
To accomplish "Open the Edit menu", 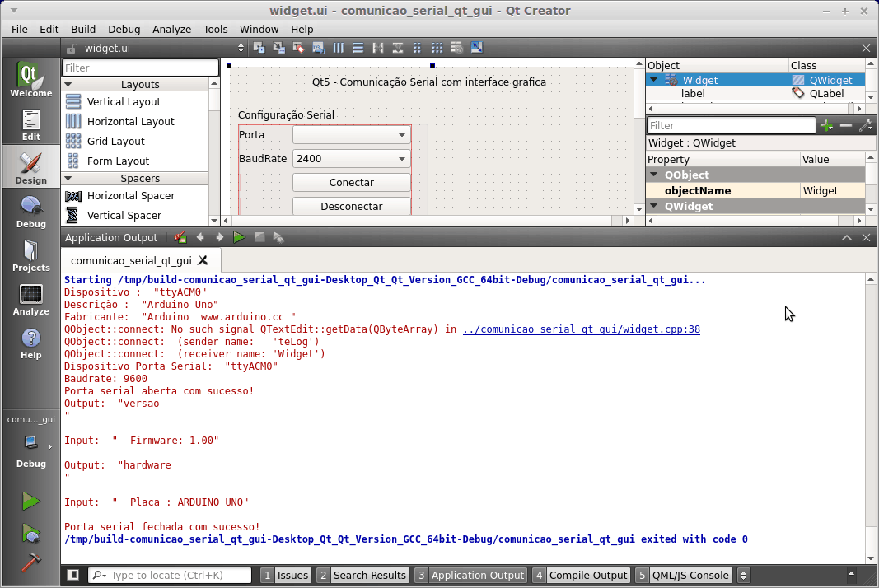I will (x=49, y=29).
